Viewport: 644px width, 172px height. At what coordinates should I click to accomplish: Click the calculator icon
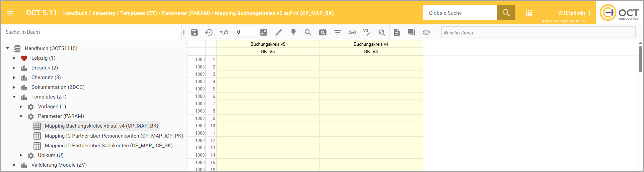264,32
